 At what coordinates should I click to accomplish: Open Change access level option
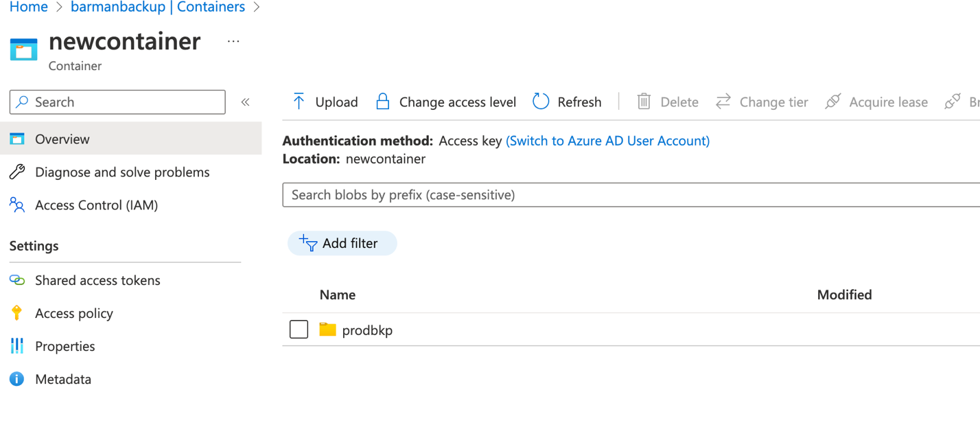click(446, 102)
